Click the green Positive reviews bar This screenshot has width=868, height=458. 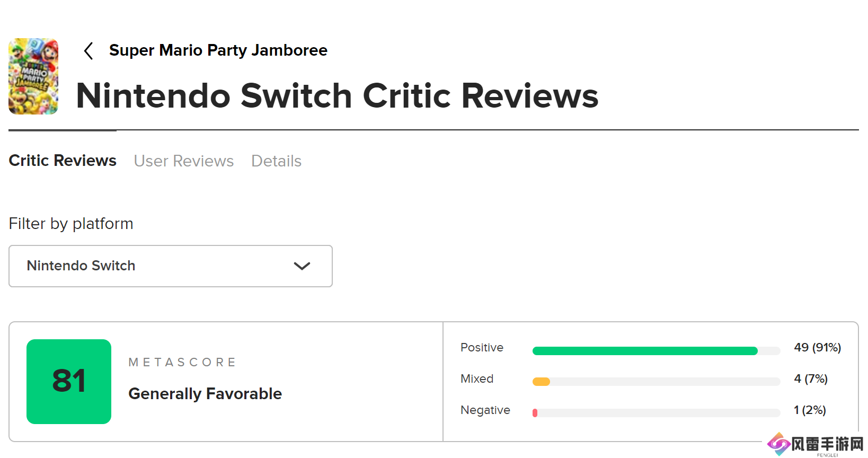coord(644,351)
